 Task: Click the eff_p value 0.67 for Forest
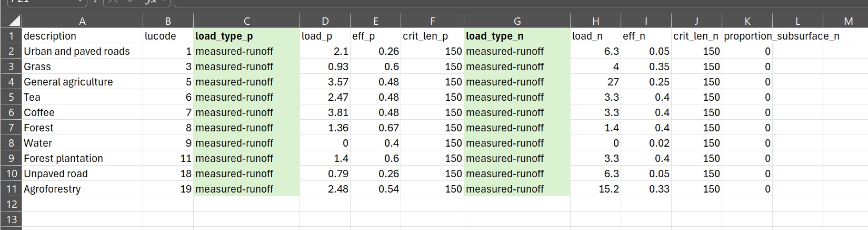pos(375,128)
